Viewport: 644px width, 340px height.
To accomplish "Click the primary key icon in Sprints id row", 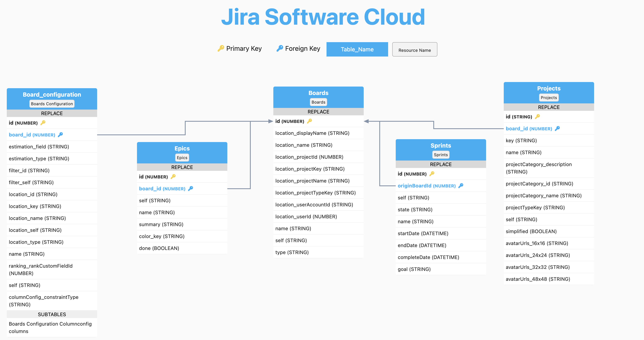I will 432,174.
